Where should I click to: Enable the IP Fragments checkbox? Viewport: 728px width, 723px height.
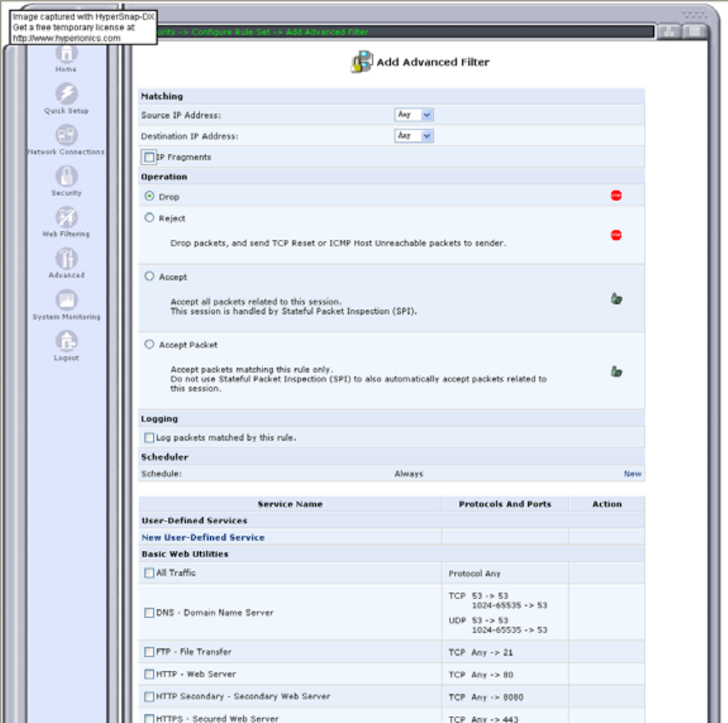149,157
